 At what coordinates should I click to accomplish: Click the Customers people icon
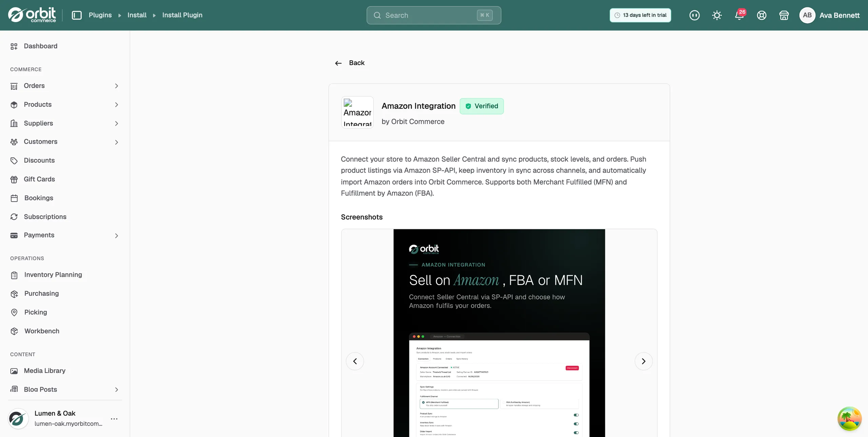[x=14, y=142]
